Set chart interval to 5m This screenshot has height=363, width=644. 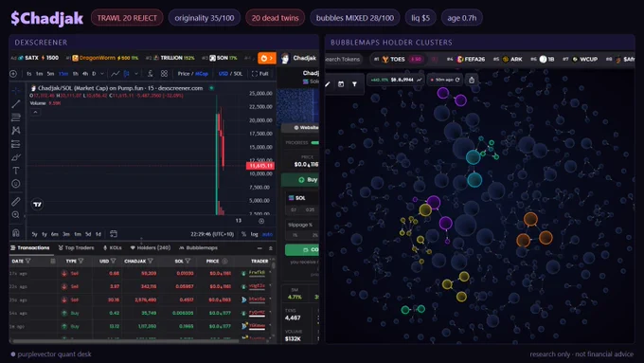[x=50, y=74]
